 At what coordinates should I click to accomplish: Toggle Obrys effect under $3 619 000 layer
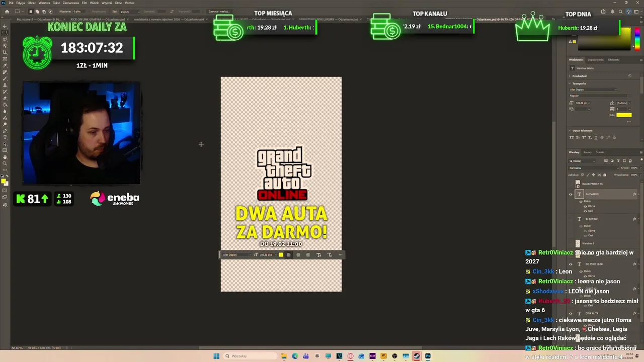click(x=585, y=231)
